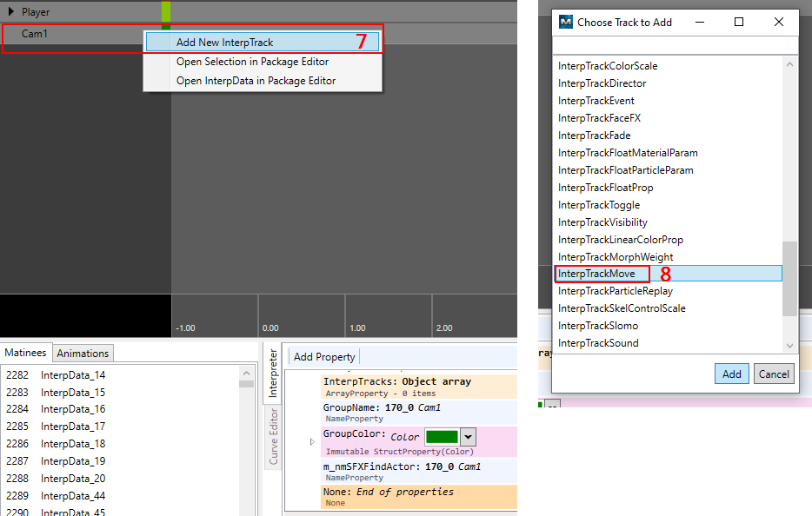The image size is (812, 516).
Task: Click the Matinees list scroll-up arrow
Action: 247,373
